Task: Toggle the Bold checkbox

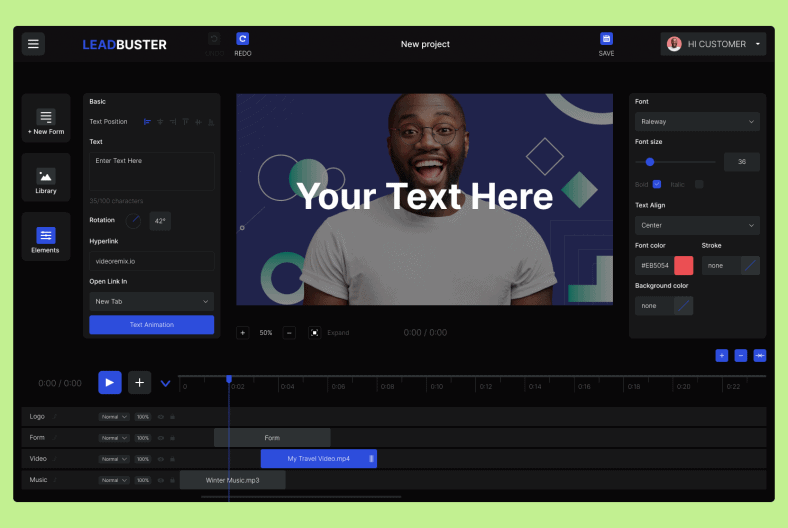Action: click(657, 184)
